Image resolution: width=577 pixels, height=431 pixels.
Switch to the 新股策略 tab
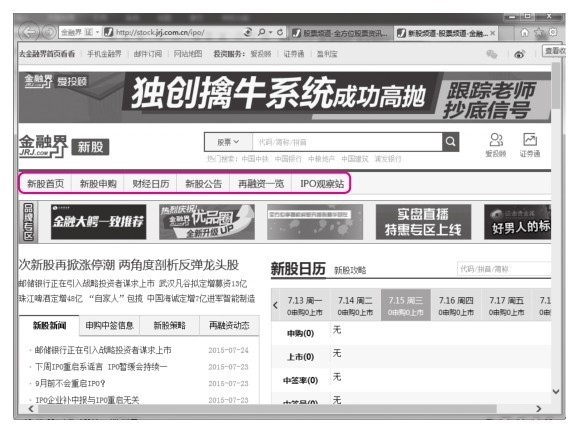(169, 325)
